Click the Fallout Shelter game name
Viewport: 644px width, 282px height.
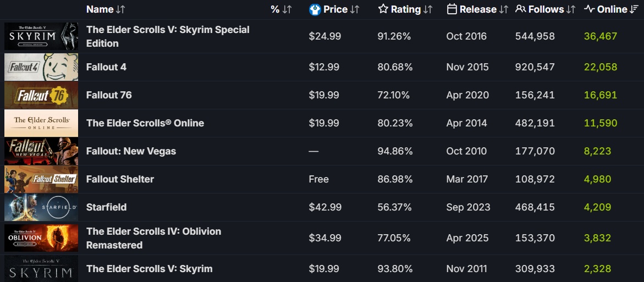(x=120, y=179)
